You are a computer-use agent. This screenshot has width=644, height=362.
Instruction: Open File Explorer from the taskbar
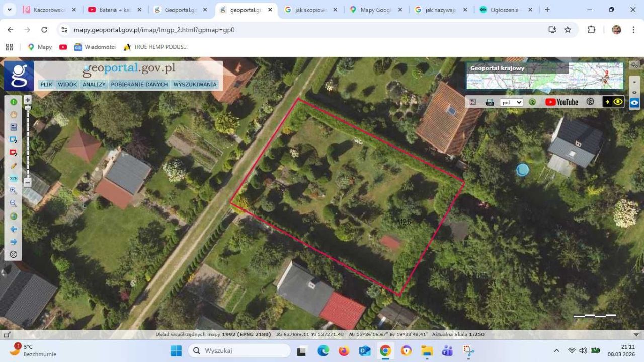pos(427,351)
